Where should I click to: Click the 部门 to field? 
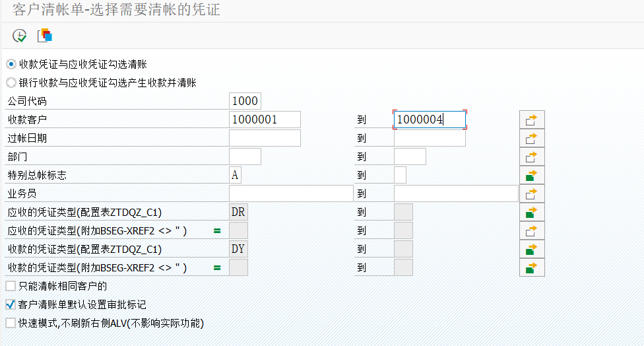click(x=410, y=156)
